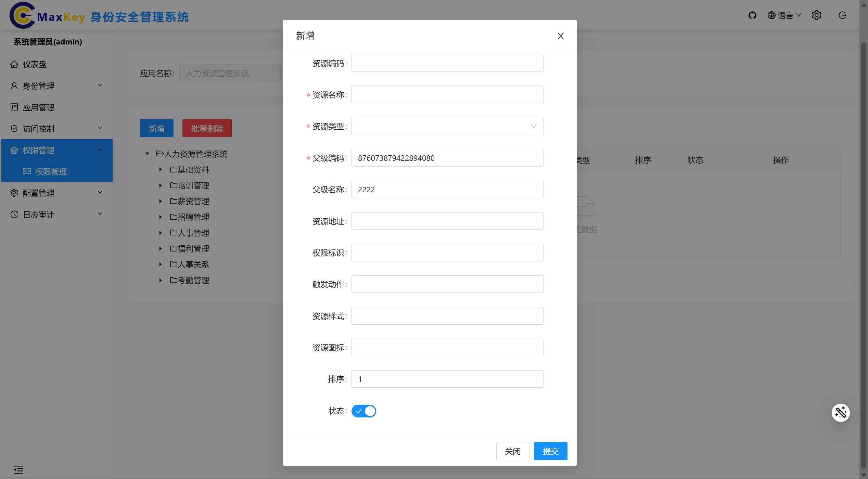Click the settings gear in the top bar
The image size is (868, 479).
click(817, 15)
